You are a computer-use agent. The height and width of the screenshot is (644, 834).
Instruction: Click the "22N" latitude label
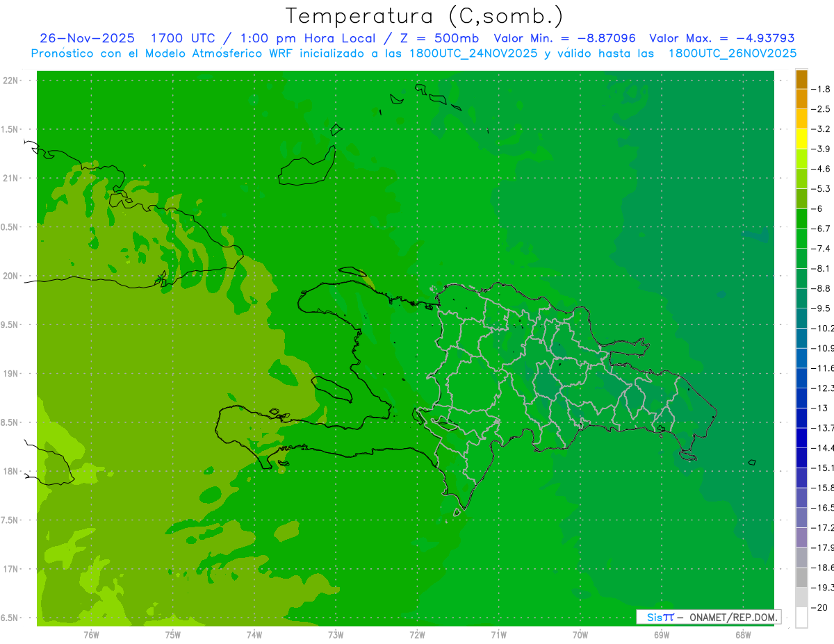10,81
